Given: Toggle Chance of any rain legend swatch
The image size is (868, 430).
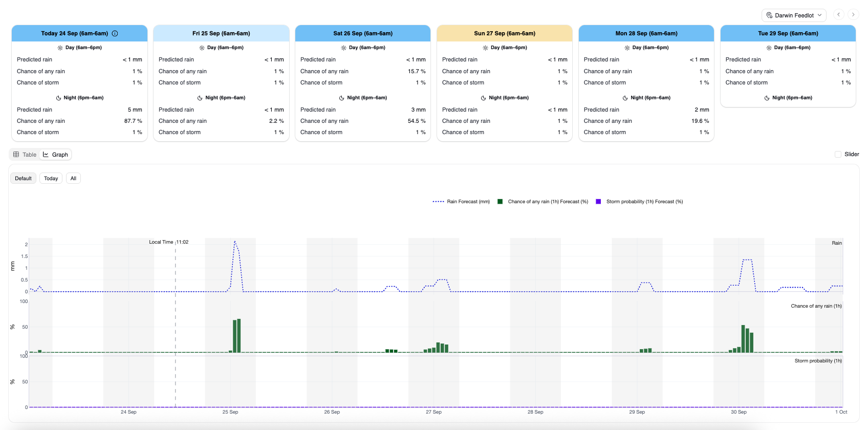Looking at the screenshot, I should (x=500, y=202).
